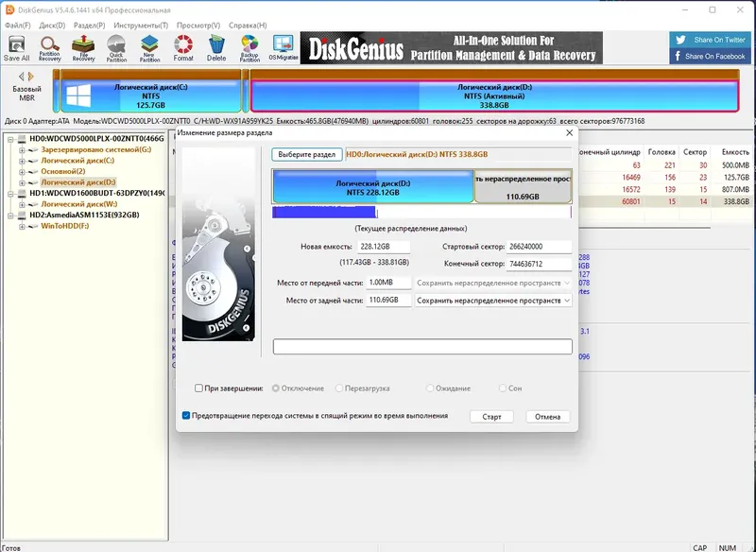The width and height of the screenshot is (756, 552).
Task: Click 807.0MB capacity cell
Action: point(735,189)
